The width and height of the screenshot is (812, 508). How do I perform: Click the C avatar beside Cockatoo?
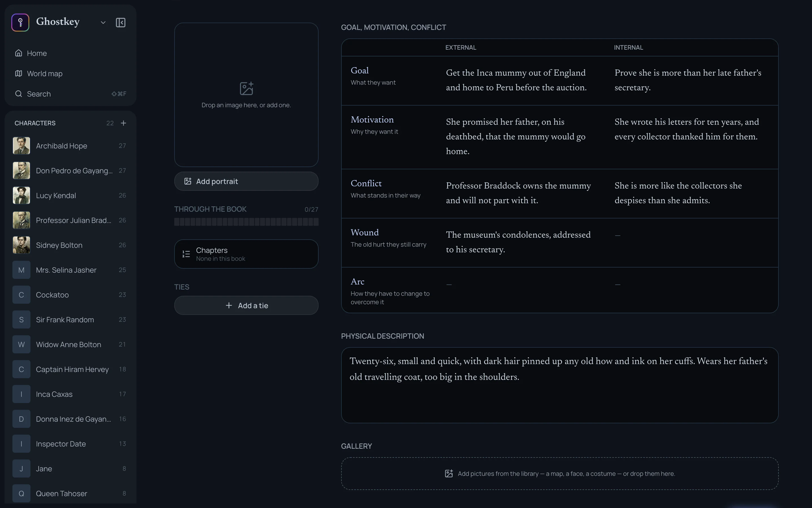click(21, 295)
